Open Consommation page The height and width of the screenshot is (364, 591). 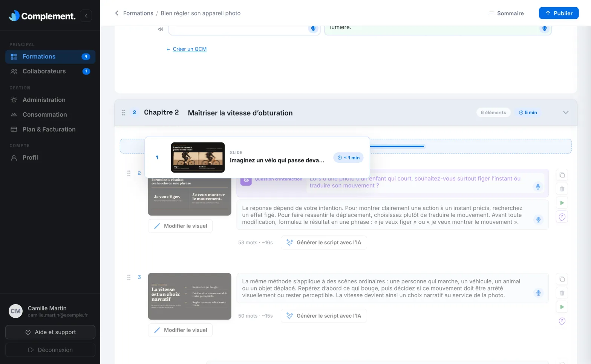pos(50,115)
